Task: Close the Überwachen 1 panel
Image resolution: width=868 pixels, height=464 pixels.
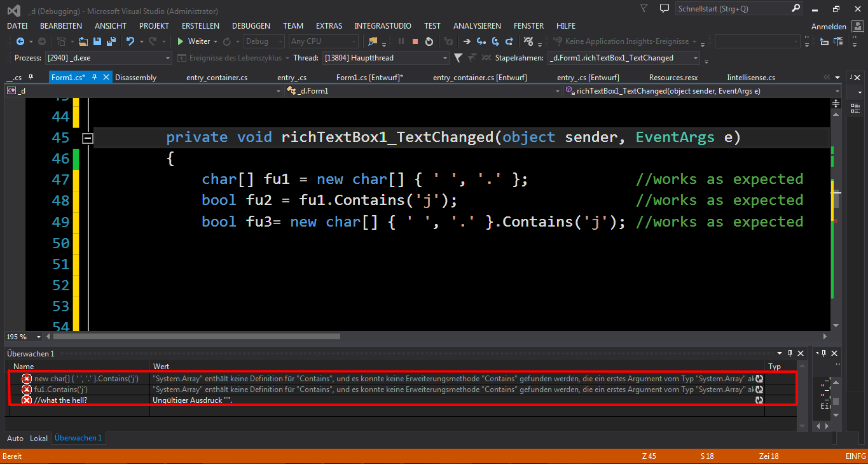Action: [800, 353]
